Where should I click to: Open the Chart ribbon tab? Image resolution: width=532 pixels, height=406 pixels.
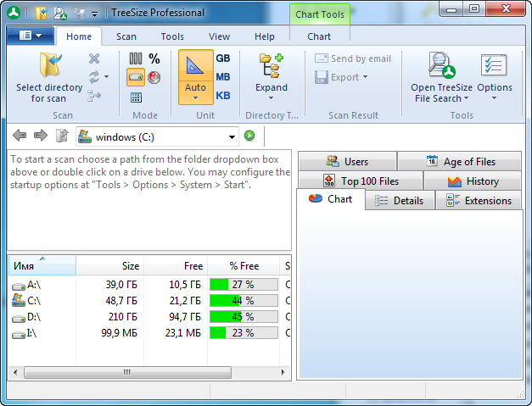pyautogui.click(x=319, y=36)
